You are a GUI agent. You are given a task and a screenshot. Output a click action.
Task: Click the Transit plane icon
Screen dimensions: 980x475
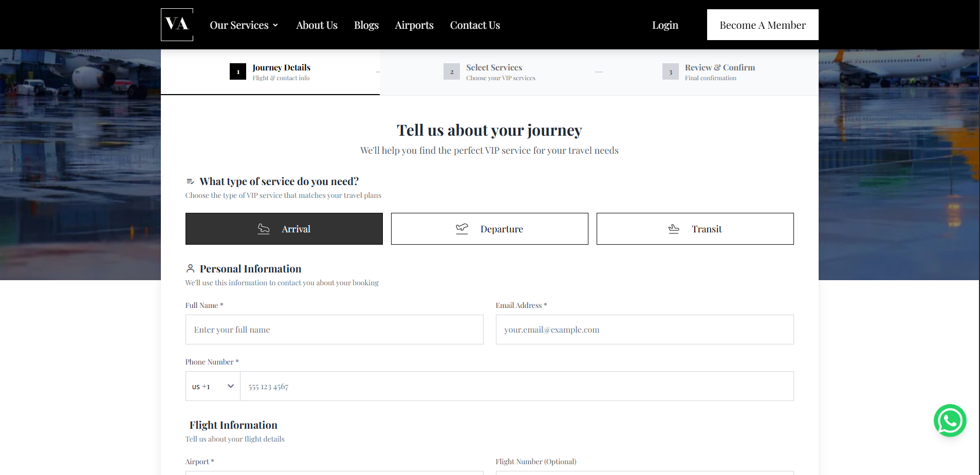pyautogui.click(x=674, y=229)
